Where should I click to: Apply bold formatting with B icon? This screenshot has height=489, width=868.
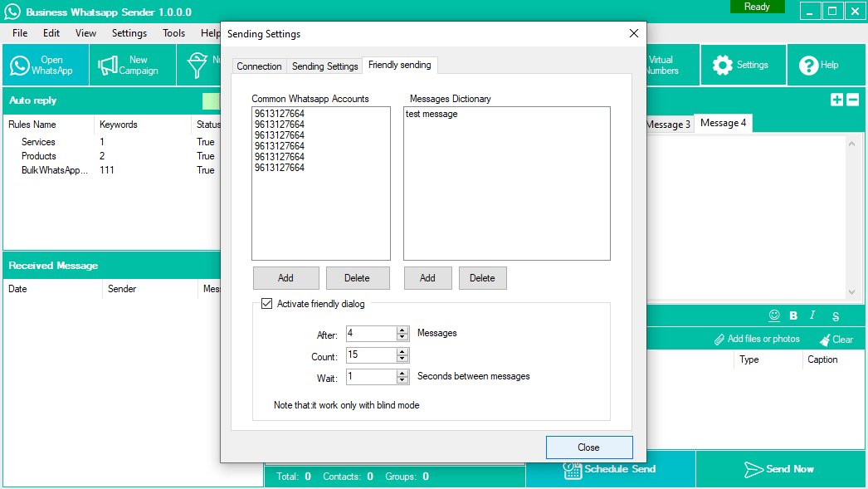tap(793, 315)
